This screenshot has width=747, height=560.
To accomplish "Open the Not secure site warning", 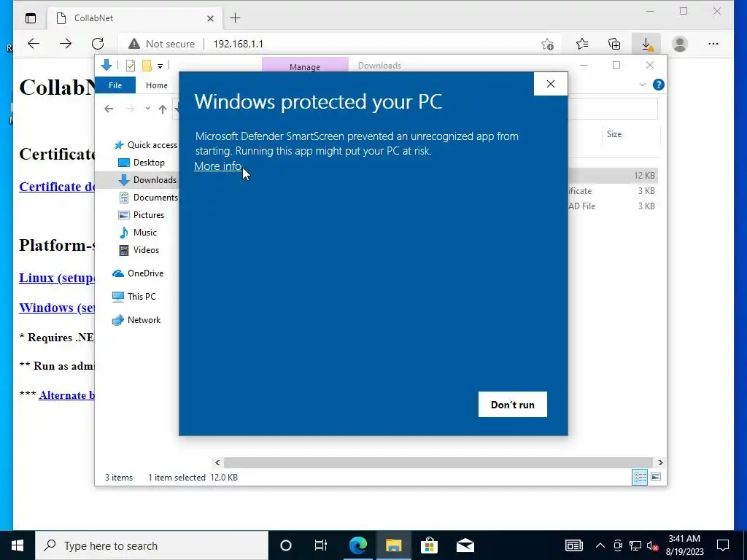I will (x=162, y=44).
